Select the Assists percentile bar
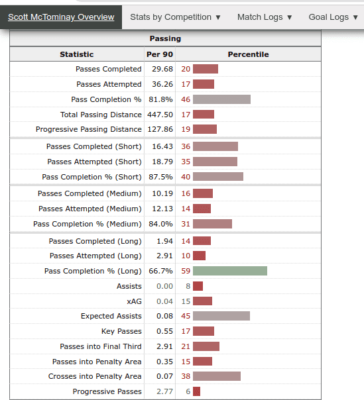 (198, 286)
